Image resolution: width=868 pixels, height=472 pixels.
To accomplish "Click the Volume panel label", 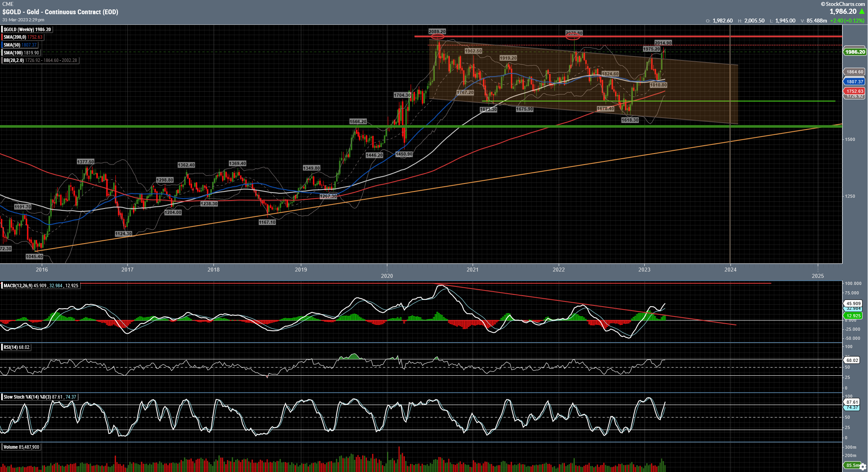I will 11,447.
